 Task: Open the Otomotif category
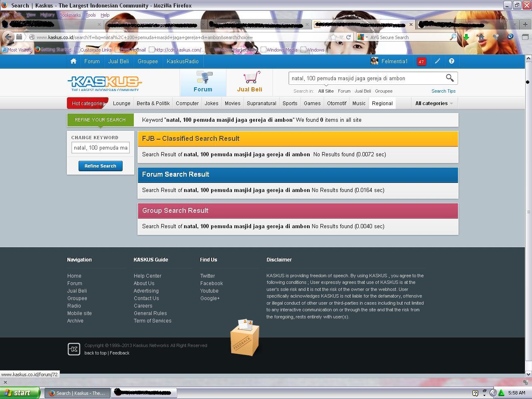point(337,103)
